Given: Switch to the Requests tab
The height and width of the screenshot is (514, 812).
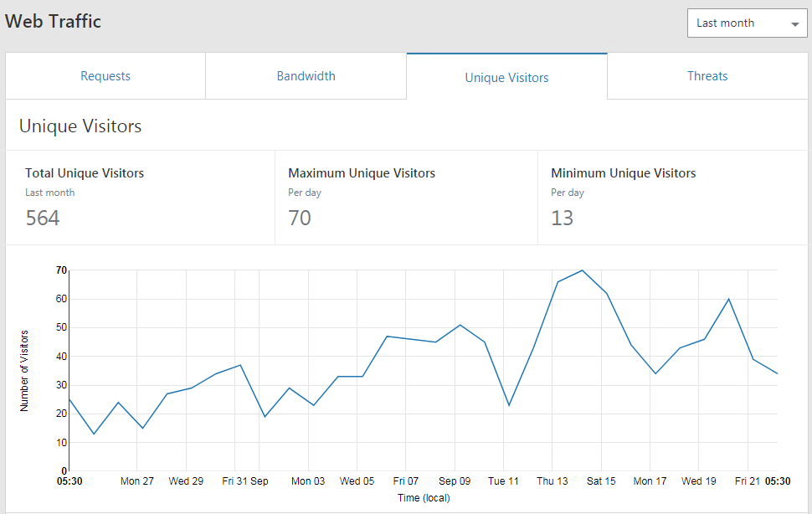Looking at the screenshot, I should click(x=105, y=76).
